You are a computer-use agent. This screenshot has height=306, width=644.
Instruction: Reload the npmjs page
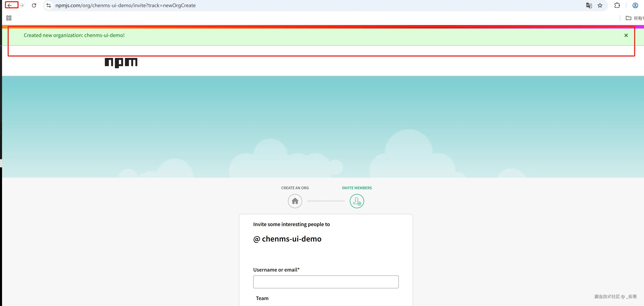(x=34, y=5)
